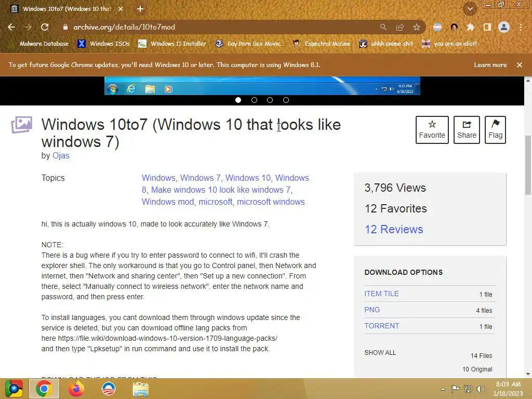Click the Windows 7 taskbar screenshot thumbnail
Screen dimensions: 532x399
click(x=262, y=86)
